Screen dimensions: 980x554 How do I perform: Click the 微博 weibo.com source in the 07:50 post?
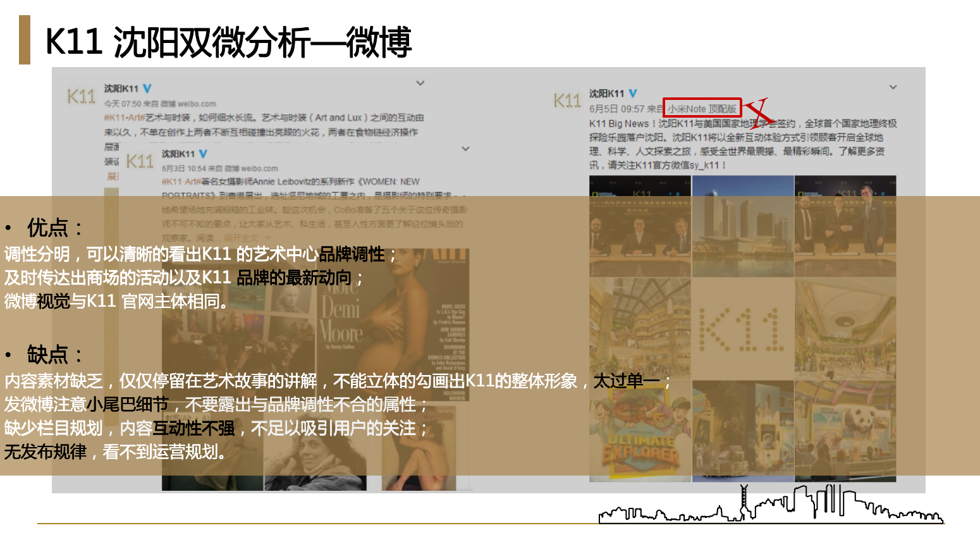(x=188, y=104)
